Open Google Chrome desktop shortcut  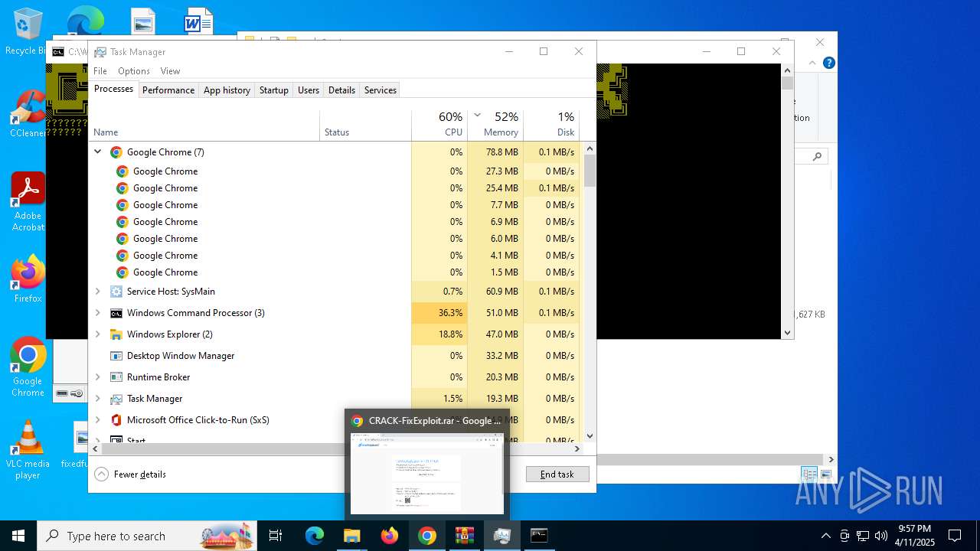click(28, 367)
